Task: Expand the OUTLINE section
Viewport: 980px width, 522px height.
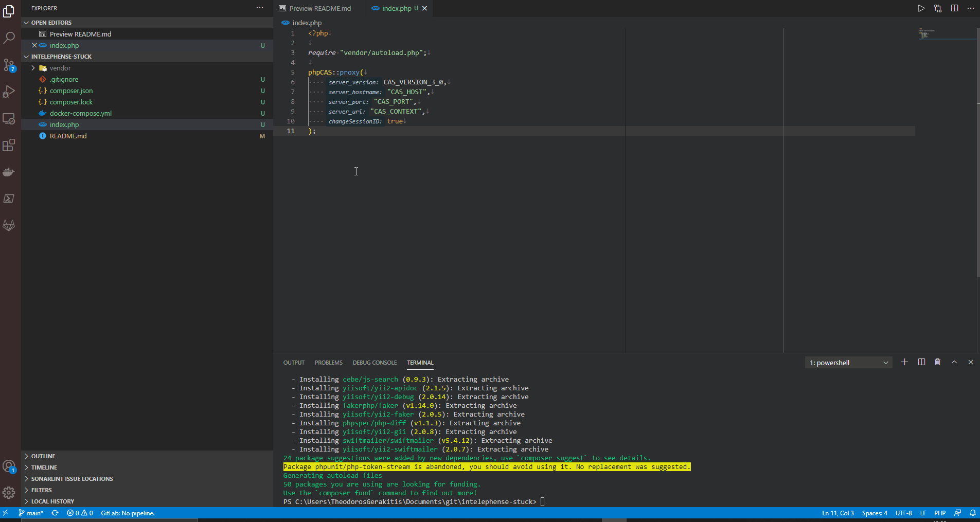Action: coord(43,456)
